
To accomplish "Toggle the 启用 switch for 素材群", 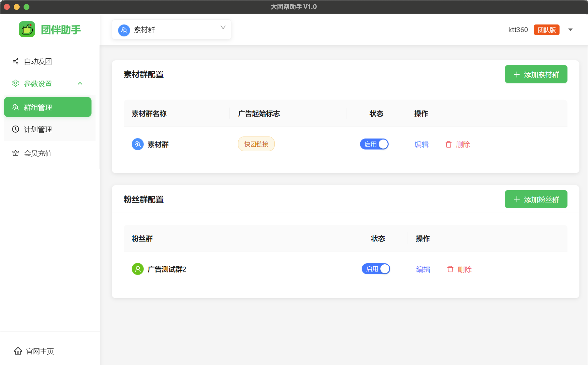I will pyautogui.click(x=374, y=144).
